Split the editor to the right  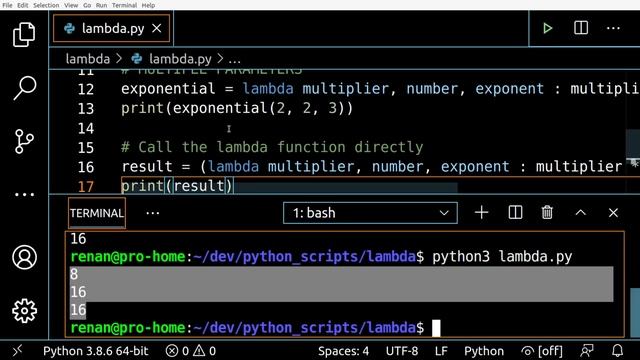581,28
